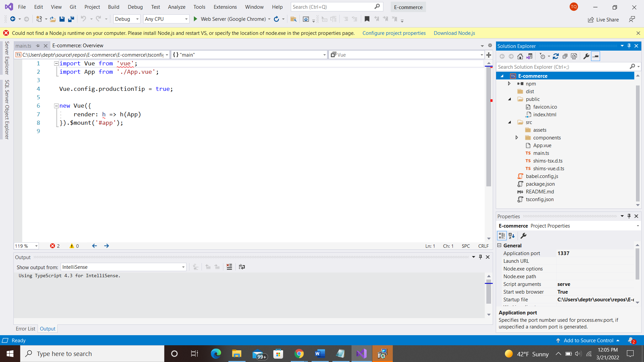
Task: Open the Git menu
Action: [x=73, y=7]
